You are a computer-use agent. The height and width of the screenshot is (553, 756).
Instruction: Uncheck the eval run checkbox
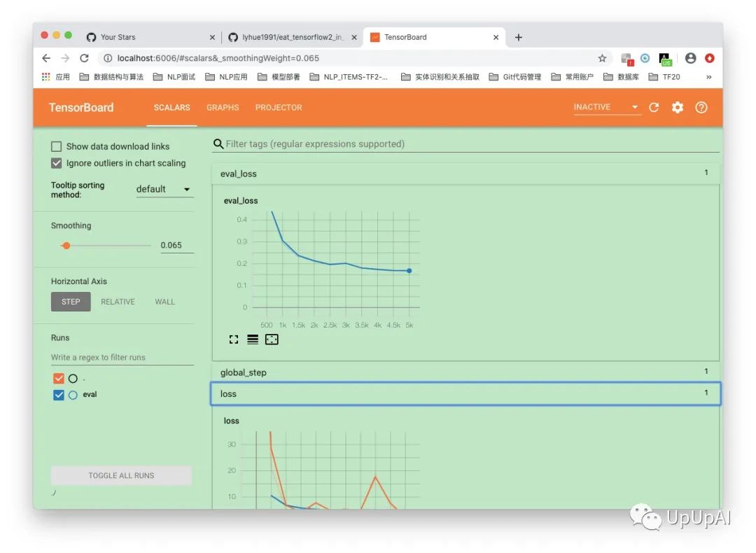point(59,395)
